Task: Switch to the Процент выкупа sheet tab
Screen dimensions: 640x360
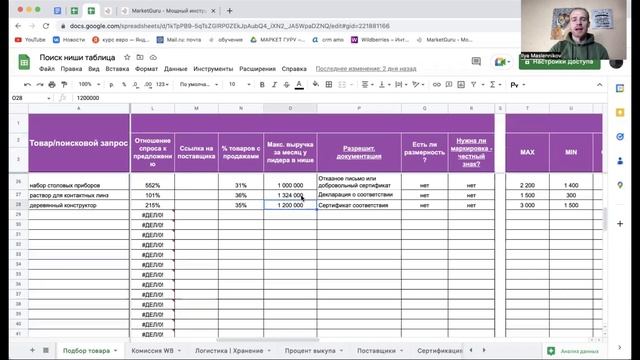Action: coord(313,351)
